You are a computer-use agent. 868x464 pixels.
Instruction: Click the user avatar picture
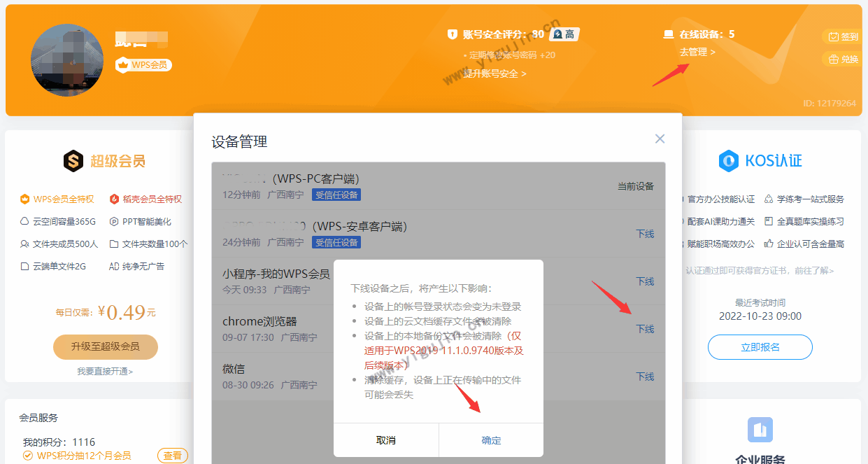point(67,60)
